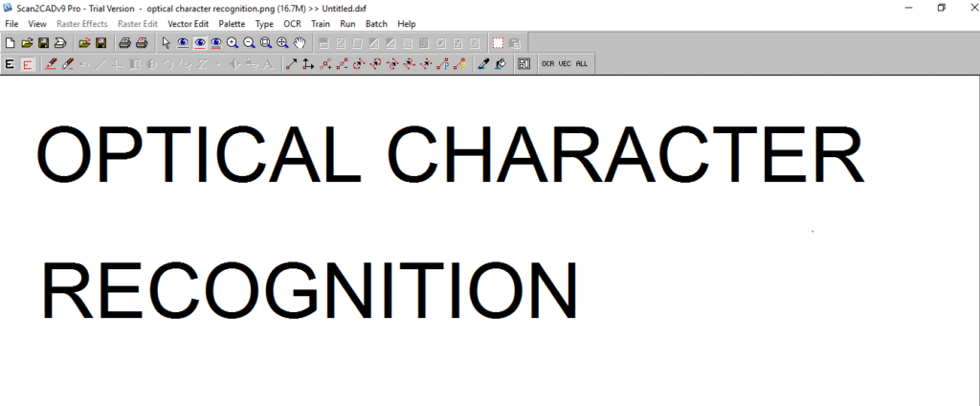Select the paint bucket fill tool
980x406 pixels.
[x=500, y=64]
